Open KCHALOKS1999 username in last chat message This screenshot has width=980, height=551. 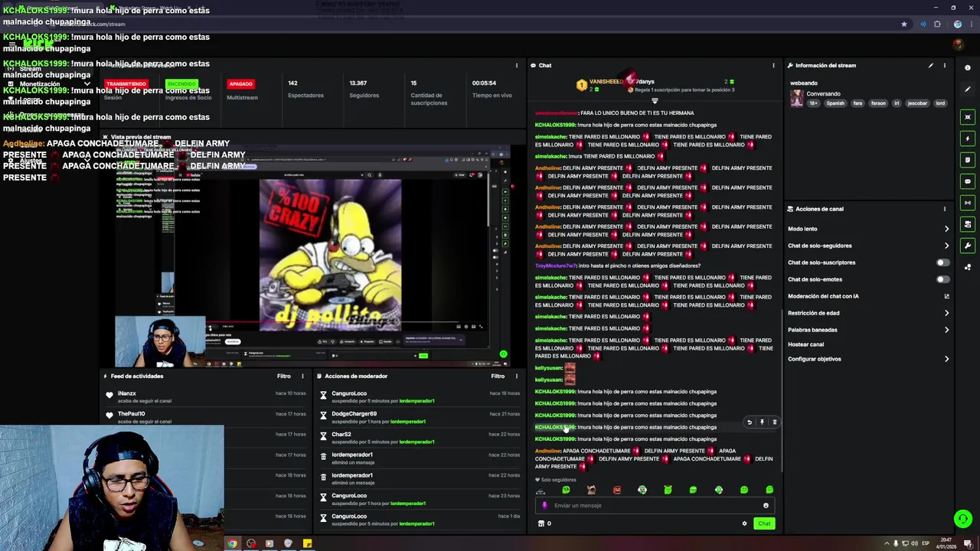[x=555, y=439]
